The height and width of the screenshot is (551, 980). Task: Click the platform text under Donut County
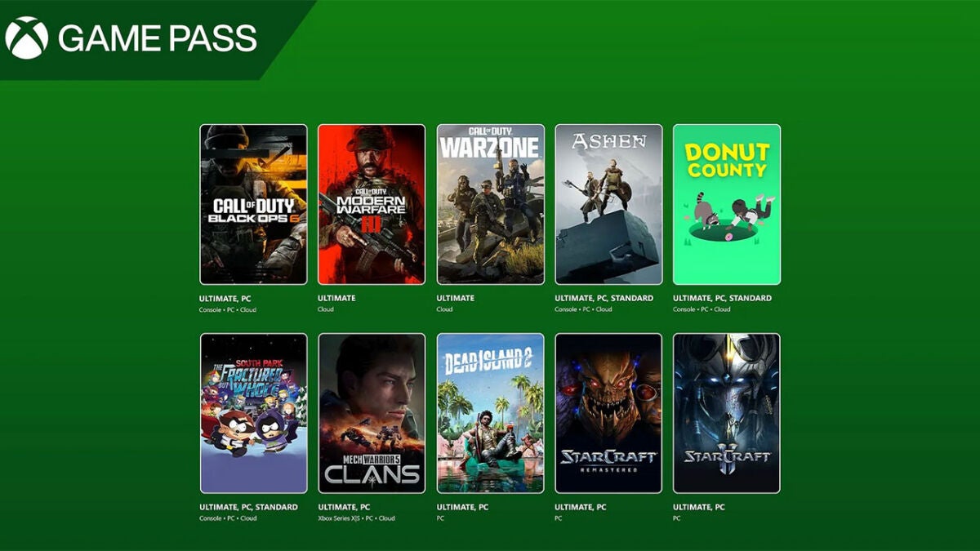pos(701,310)
